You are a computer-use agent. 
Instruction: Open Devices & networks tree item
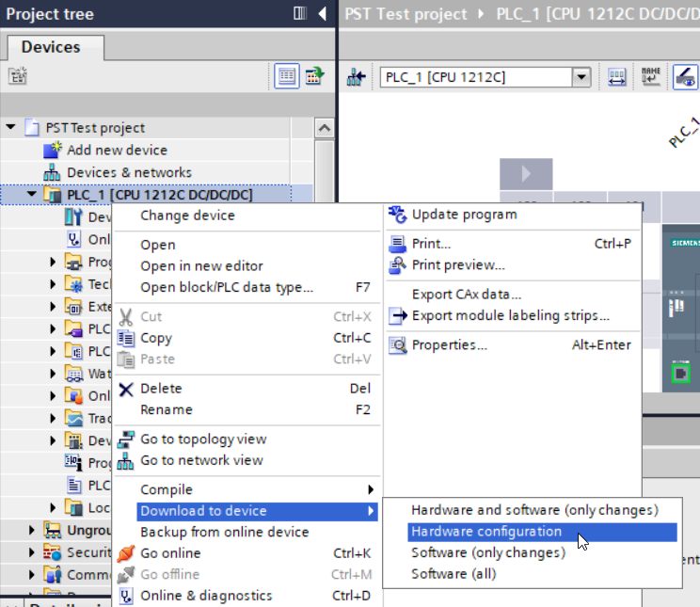coord(129,172)
